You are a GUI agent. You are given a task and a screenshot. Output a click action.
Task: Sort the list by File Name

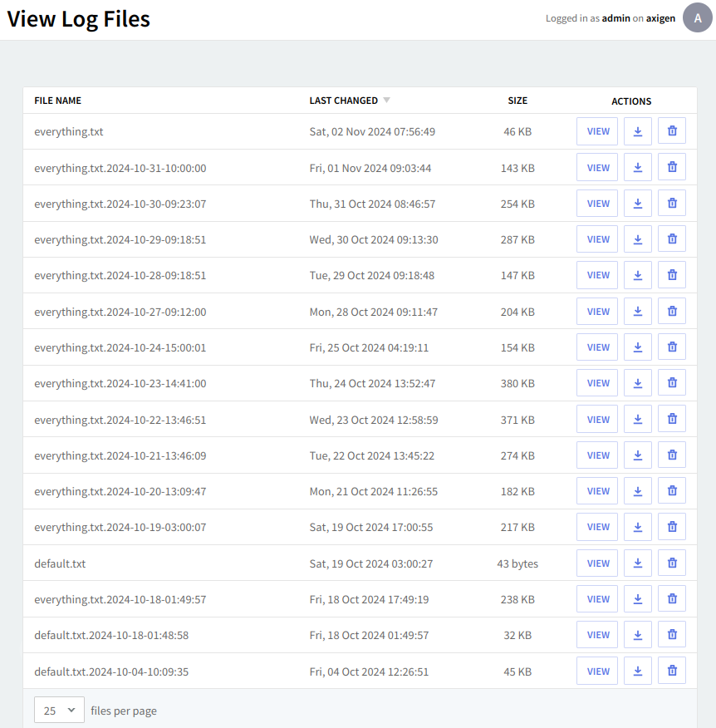tap(57, 101)
